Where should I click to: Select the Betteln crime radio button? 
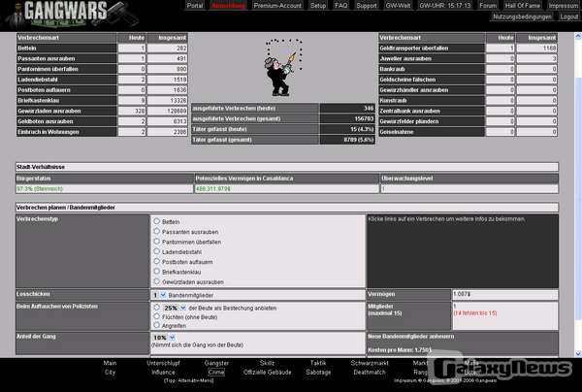[157, 221]
